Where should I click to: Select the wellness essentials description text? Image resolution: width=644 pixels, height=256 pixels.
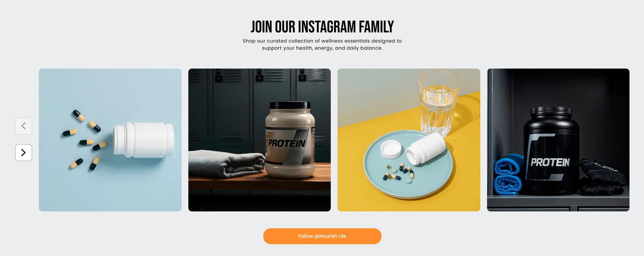tap(322, 44)
